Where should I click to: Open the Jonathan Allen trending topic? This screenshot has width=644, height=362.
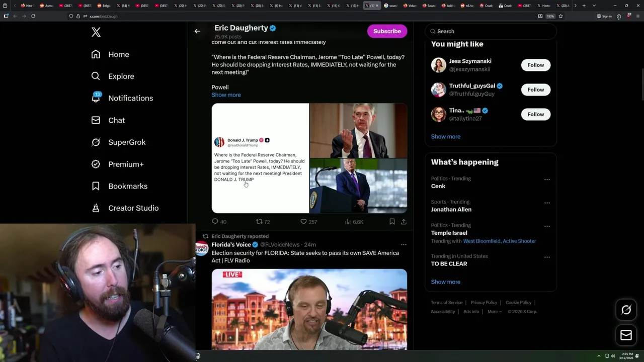click(451, 210)
